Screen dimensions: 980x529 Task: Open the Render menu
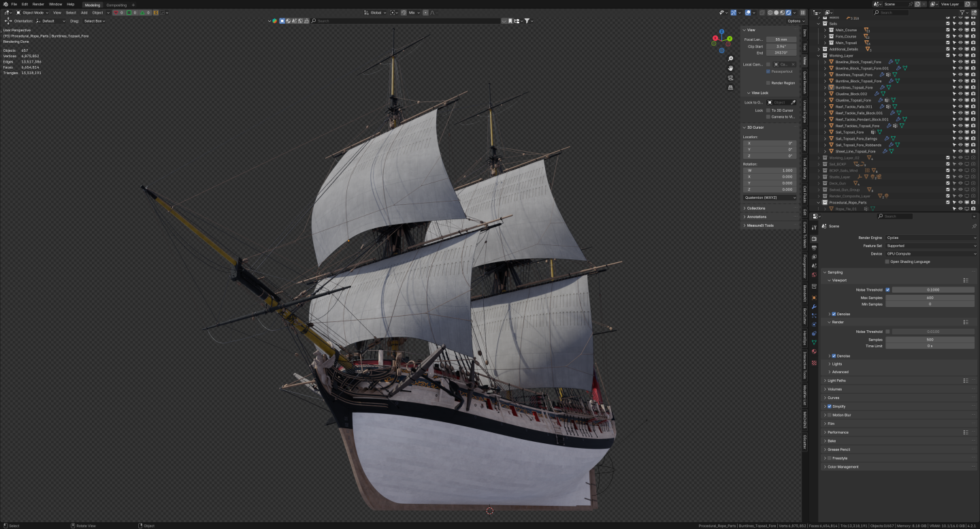[38, 4]
